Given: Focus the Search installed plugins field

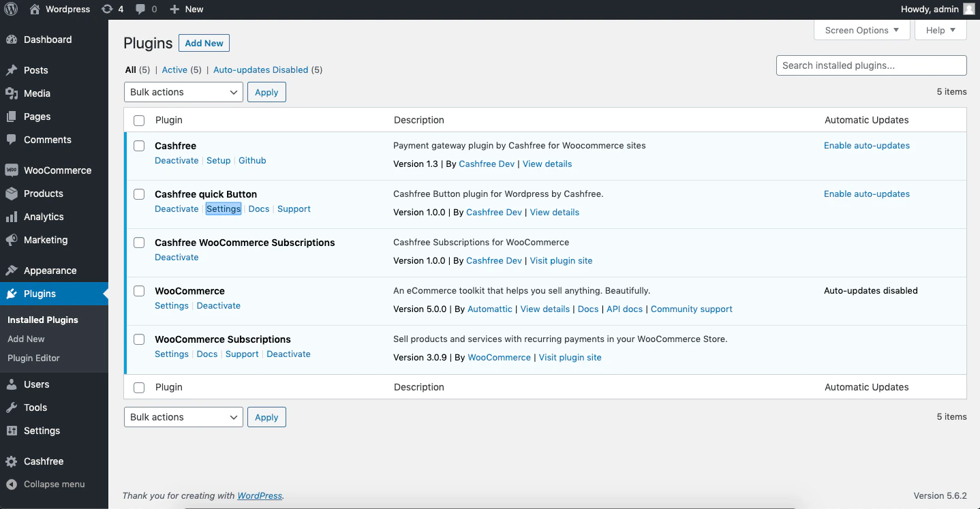Looking at the screenshot, I should coord(872,65).
